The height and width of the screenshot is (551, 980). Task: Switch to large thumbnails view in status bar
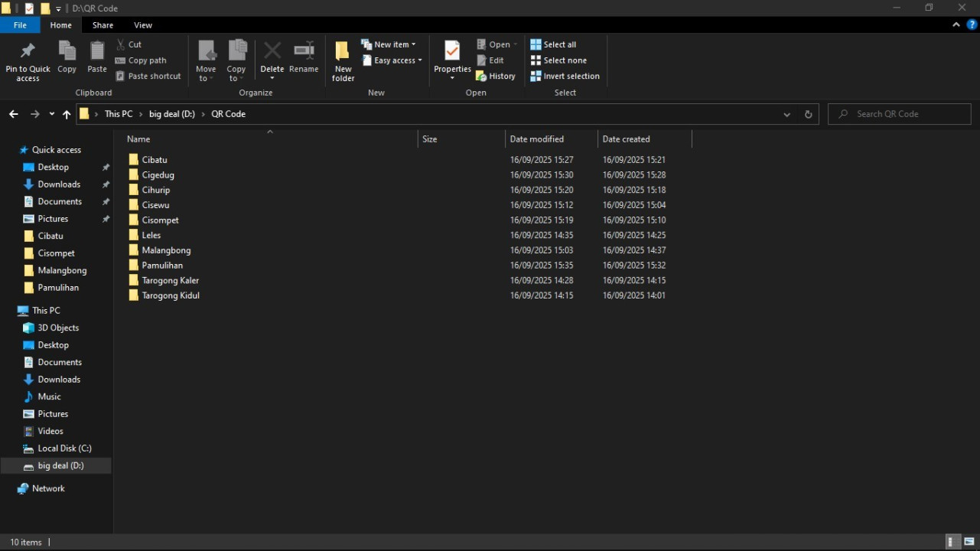click(x=969, y=542)
